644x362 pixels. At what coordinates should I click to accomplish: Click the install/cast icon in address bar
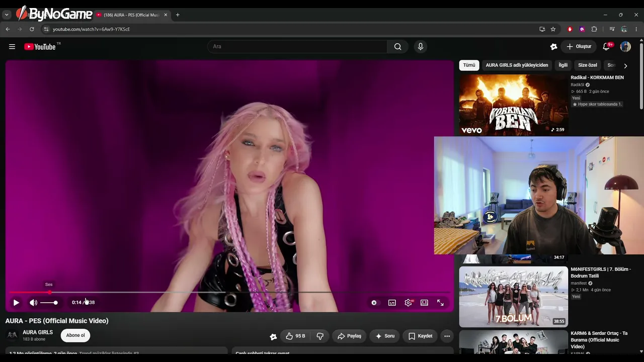(x=542, y=29)
